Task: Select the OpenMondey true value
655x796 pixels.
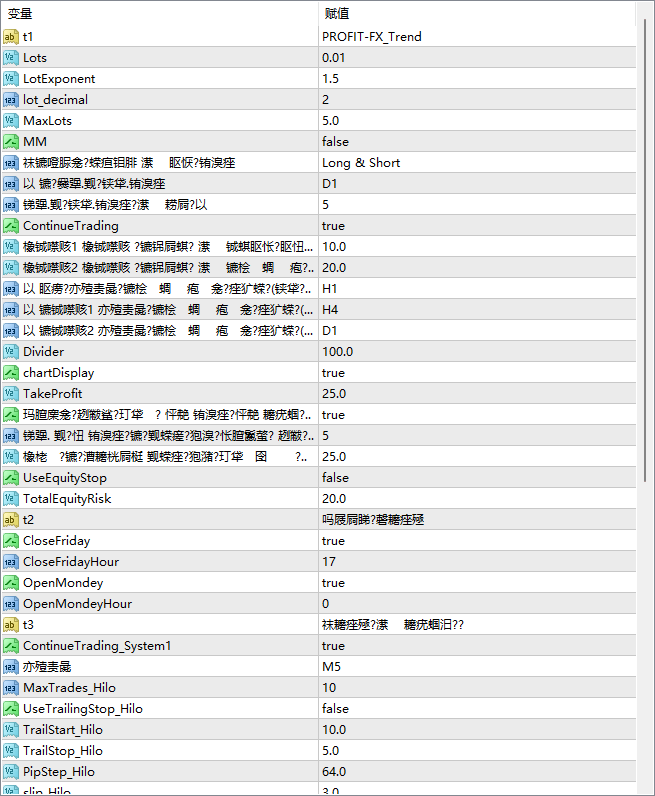Action: 333,582
